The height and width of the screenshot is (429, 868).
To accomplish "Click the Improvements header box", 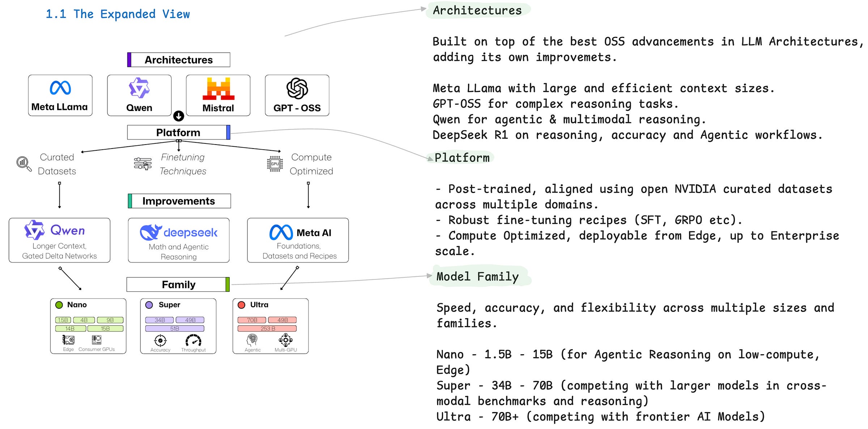I will pos(179,201).
